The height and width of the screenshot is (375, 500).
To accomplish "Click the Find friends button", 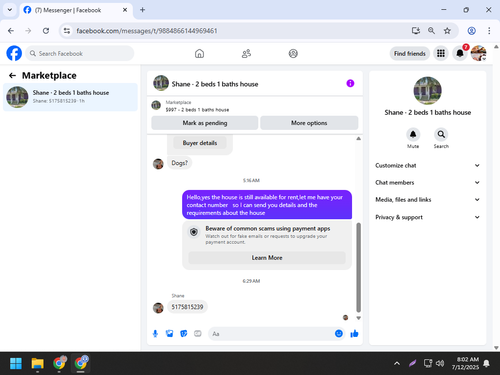I will coord(410,53).
